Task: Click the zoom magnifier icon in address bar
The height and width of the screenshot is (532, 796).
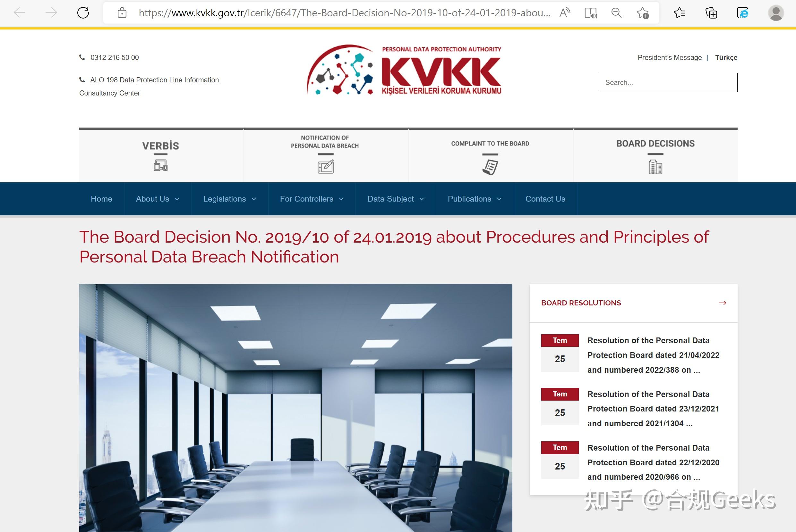Action: tap(616, 13)
